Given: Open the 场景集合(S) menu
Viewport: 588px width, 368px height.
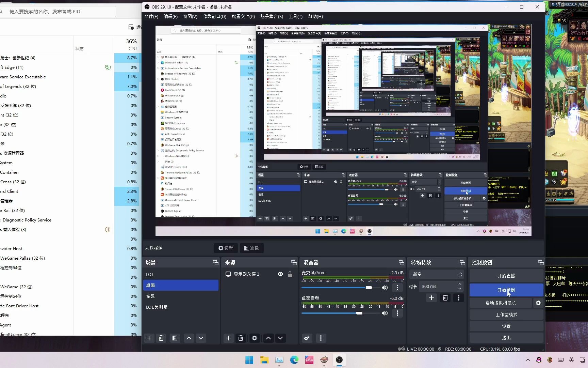Looking at the screenshot, I should [272, 16].
